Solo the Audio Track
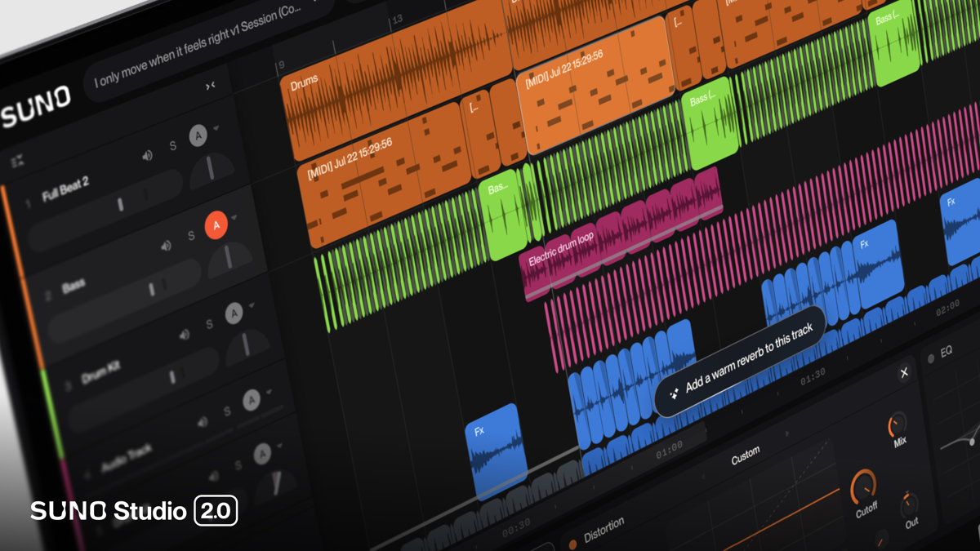Screen dimensions: 980x551 point(227,412)
